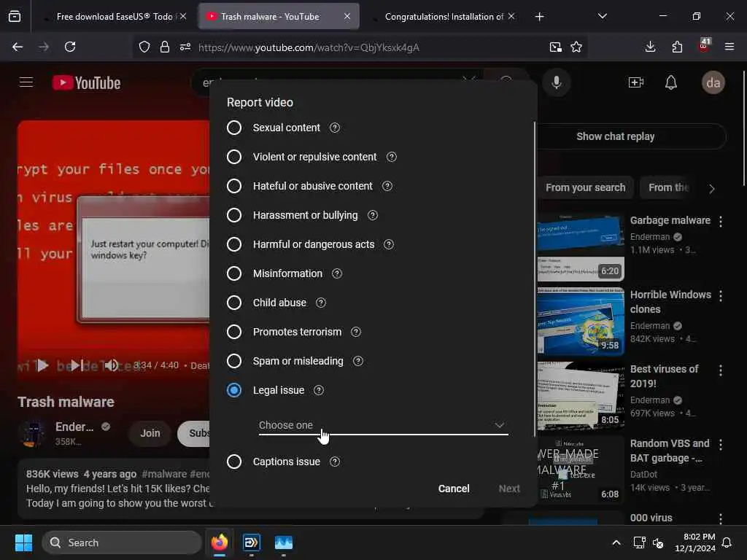Select Violent or repulsive content option
747x560 pixels.
[234, 157]
